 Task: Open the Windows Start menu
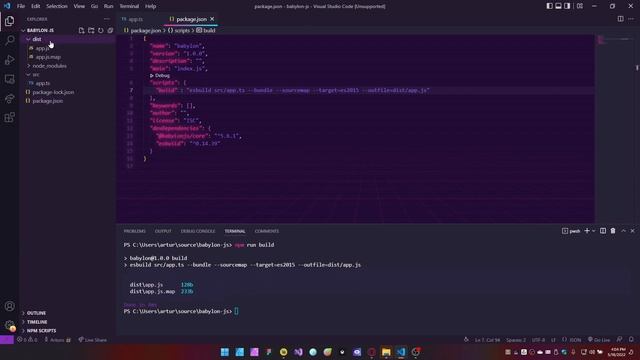(x=224, y=352)
